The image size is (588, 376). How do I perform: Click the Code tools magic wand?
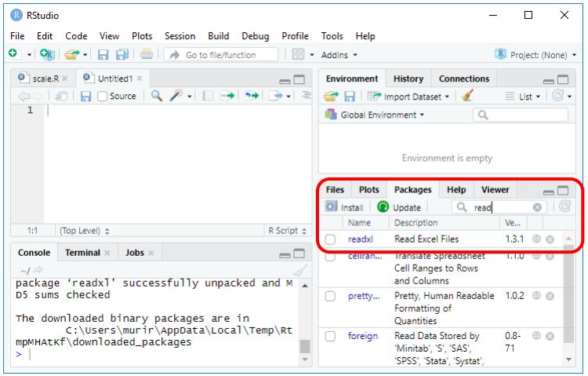point(176,96)
